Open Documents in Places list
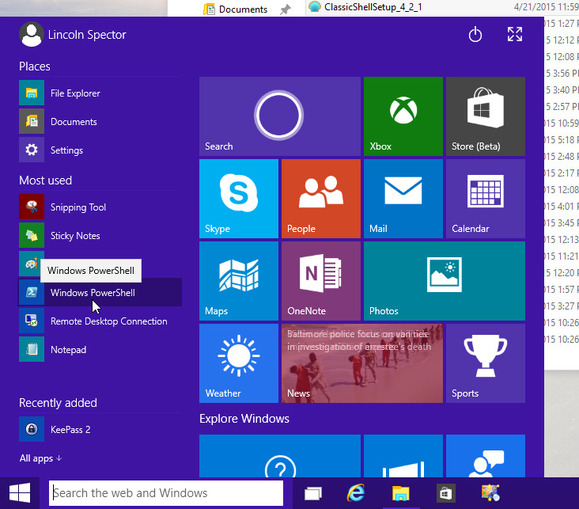The width and height of the screenshot is (579, 509). coord(100,122)
